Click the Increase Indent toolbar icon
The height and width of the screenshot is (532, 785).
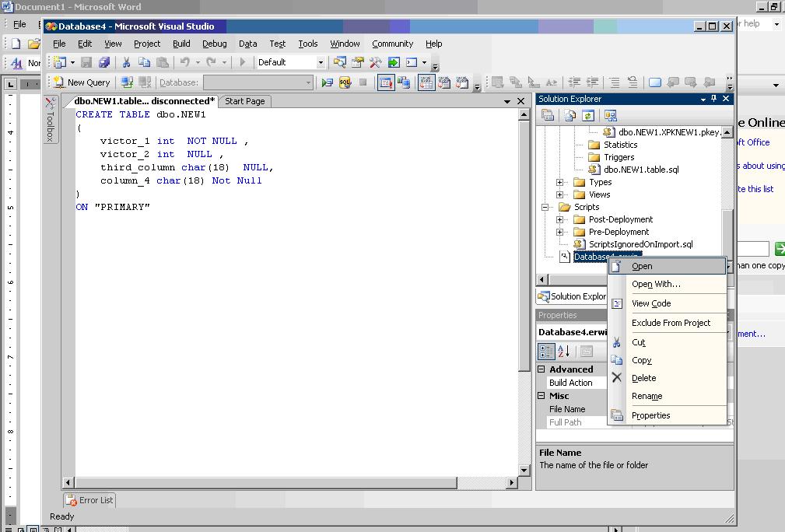(x=592, y=82)
